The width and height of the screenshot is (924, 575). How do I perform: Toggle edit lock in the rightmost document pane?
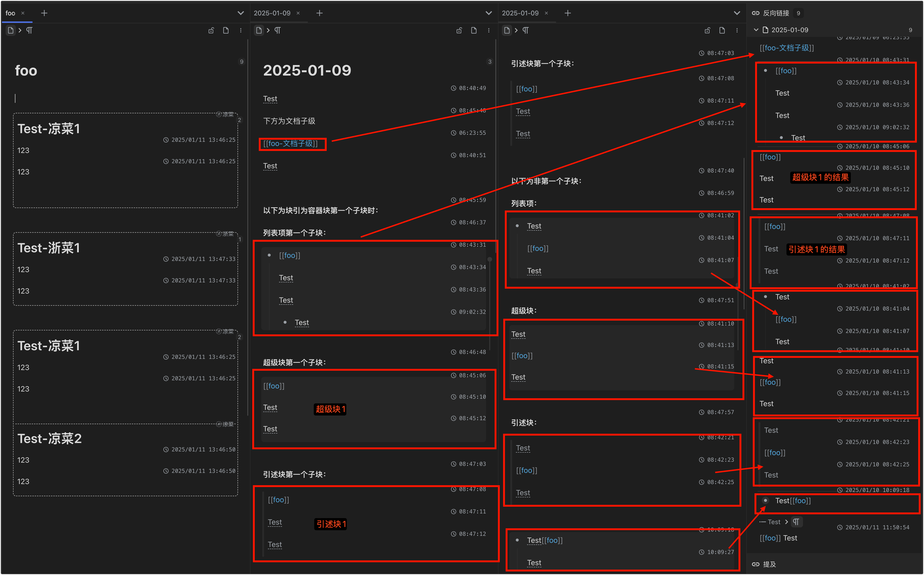click(x=707, y=30)
